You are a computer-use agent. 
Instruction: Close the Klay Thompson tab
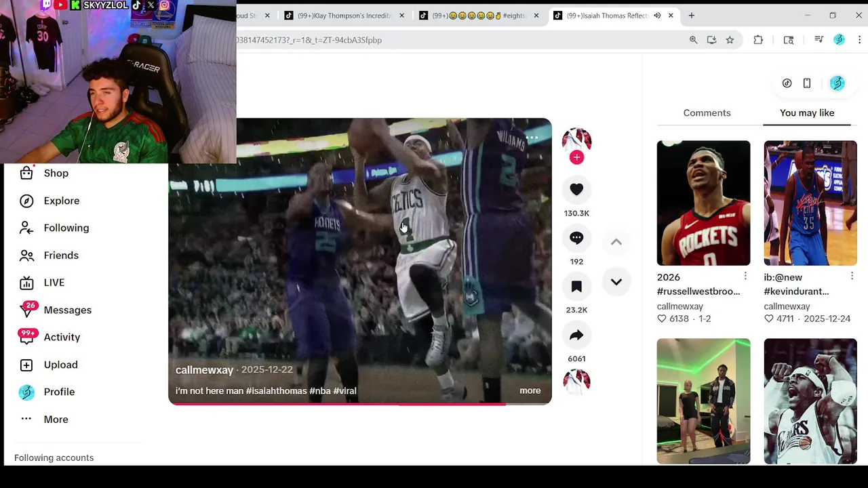pos(401,16)
